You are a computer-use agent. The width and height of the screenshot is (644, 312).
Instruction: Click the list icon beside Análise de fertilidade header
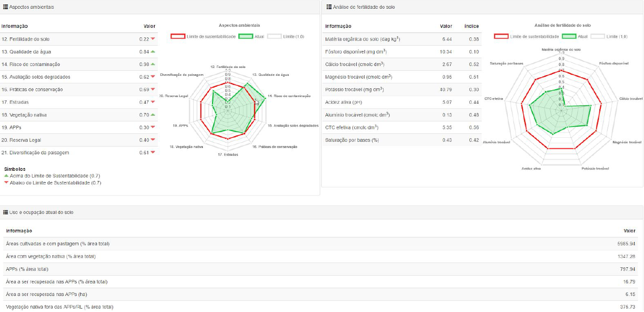click(329, 7)
